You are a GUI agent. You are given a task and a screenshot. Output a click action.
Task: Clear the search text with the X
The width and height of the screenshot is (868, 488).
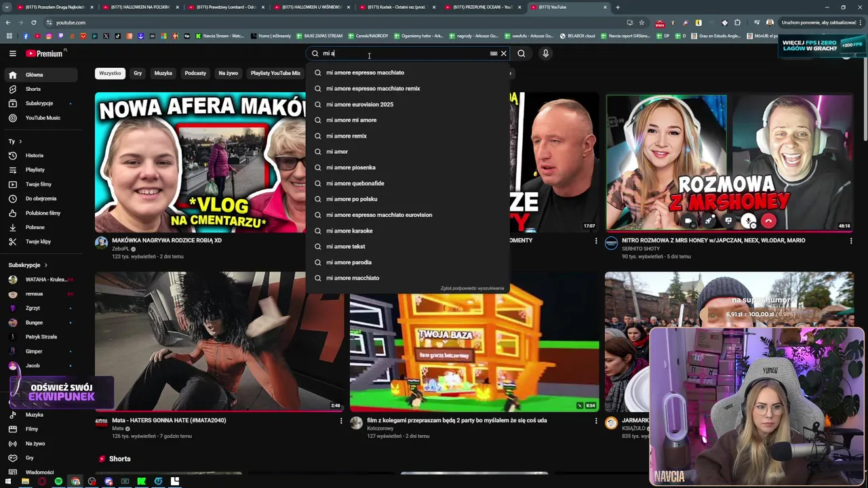504,54
